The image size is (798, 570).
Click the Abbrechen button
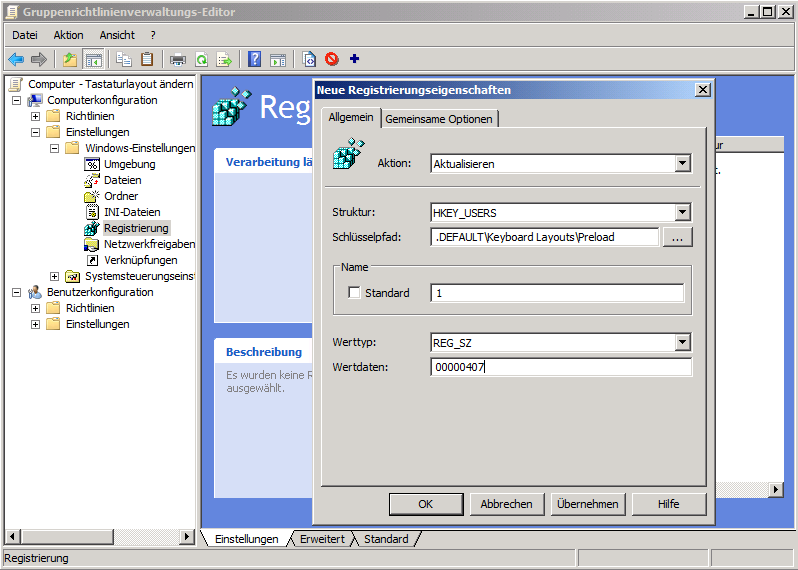507,504
